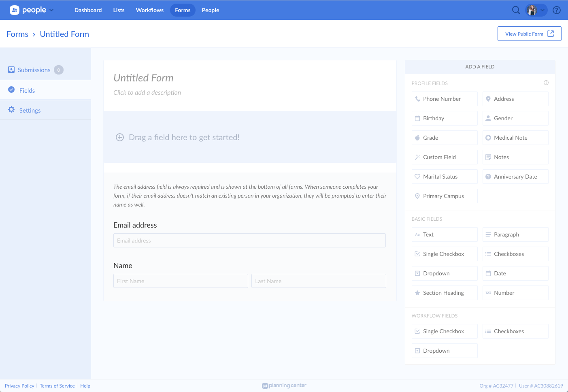Click the search magnifier icon

click(x=516, y=10)
